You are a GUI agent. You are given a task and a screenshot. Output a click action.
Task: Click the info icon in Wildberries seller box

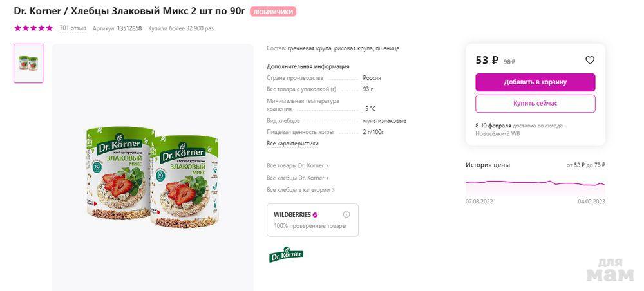pyautogui.click(x=346, y=214)
